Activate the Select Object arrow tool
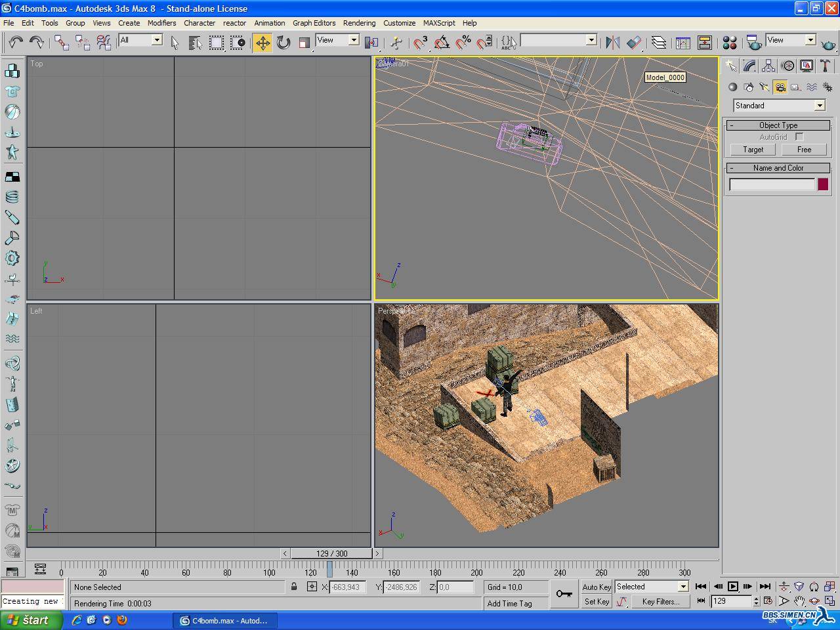 pos(175,43)
